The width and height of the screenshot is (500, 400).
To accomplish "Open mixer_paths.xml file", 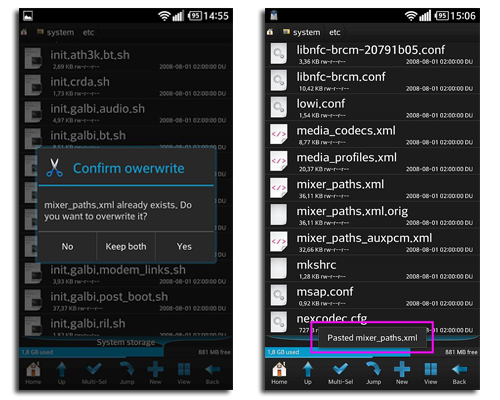I will point(372,188).
